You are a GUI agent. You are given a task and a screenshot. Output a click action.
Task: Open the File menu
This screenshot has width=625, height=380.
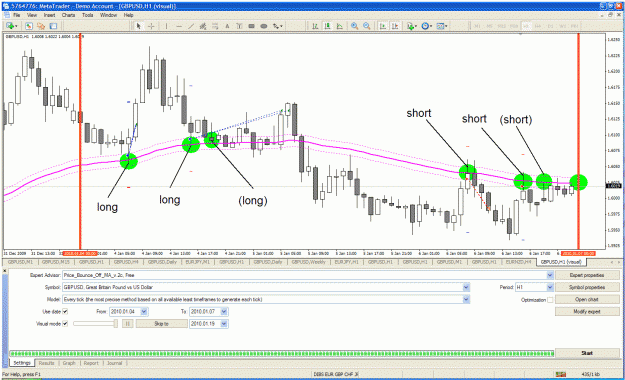pyautogui.click(x=16, y=15)
